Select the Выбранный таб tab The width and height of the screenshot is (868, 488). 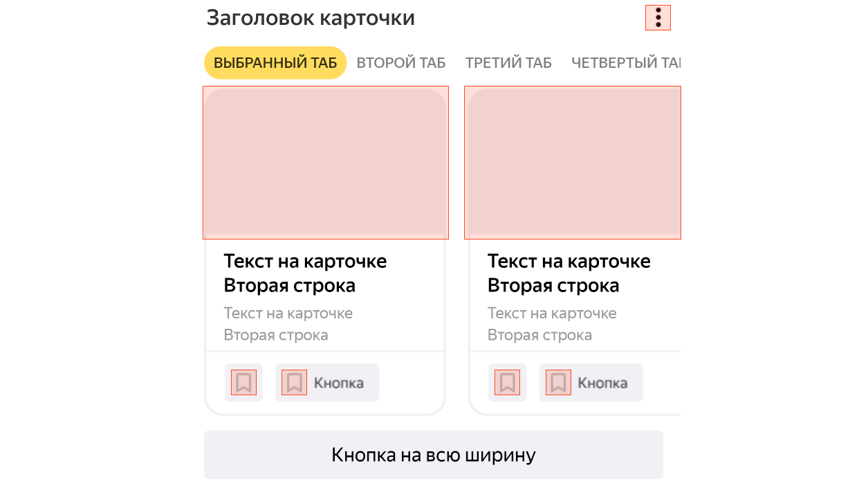(x=275, y=63)
